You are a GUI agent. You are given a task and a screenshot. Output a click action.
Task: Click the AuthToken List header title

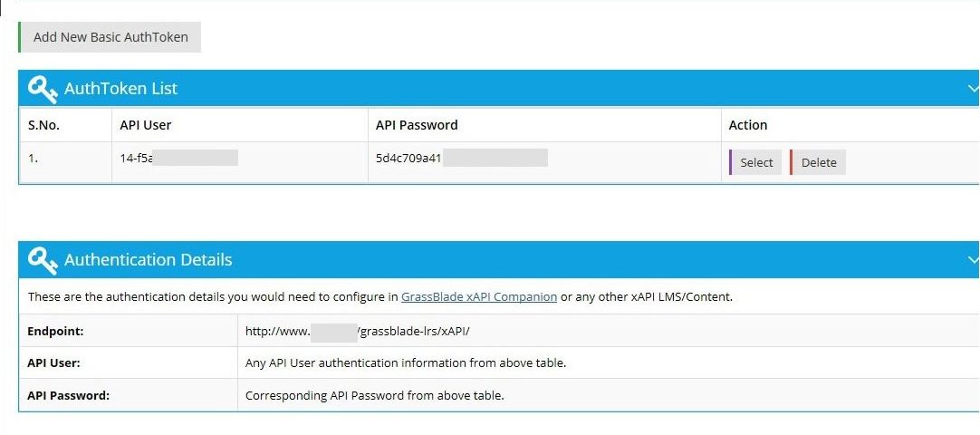click(x=120, y=89)
